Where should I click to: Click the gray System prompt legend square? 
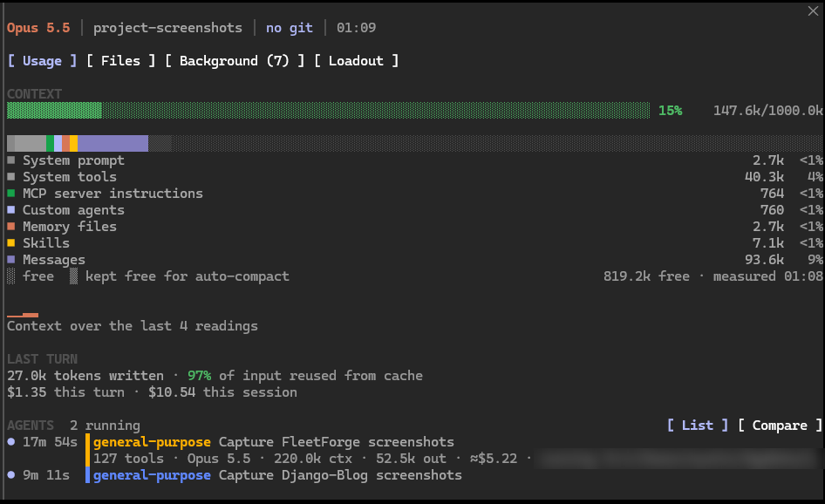pyautogui.click(x=11, y=160)
